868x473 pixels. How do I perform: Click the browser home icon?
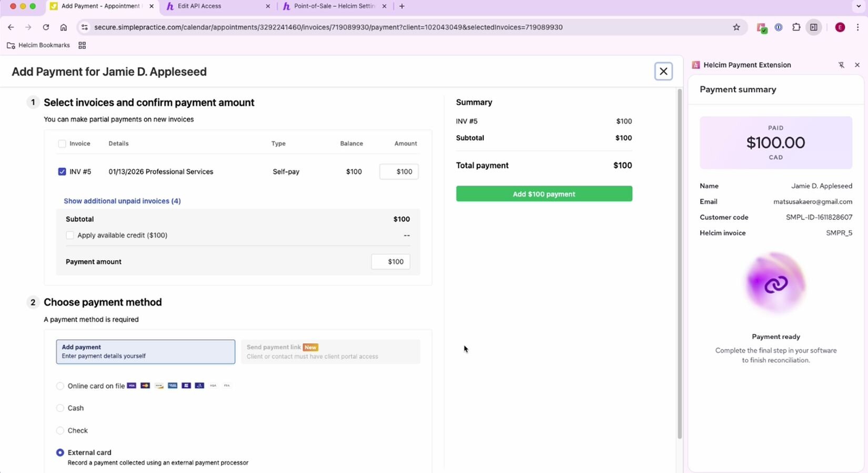64,27
